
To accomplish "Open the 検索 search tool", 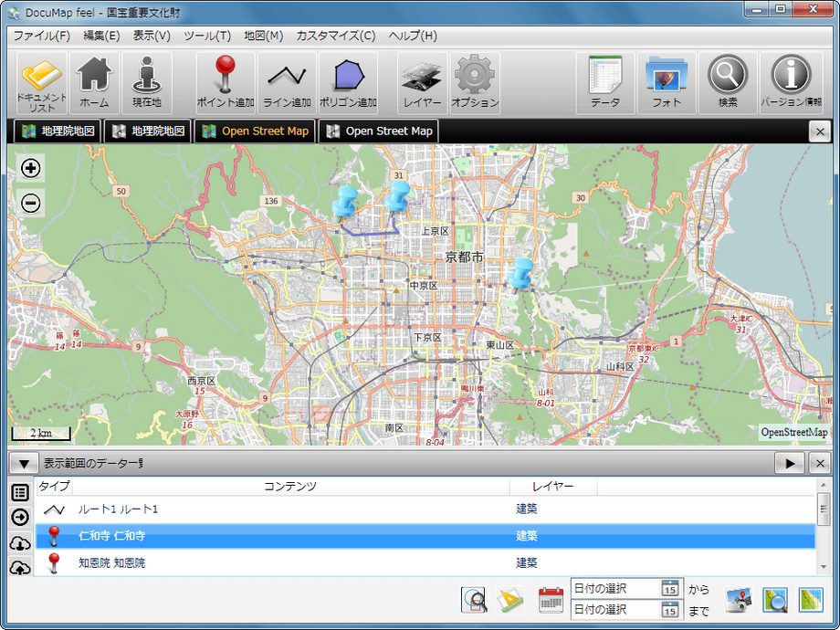I will [x=728, y=83].
